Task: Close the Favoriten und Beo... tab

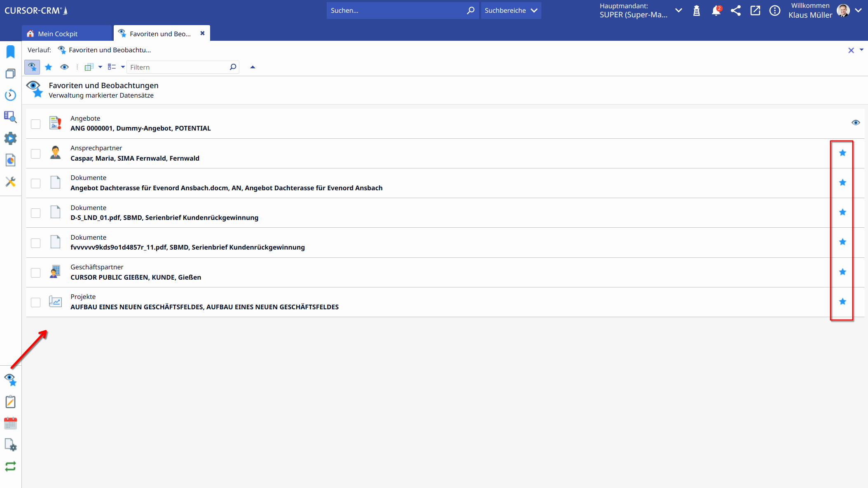Action: point(202,33)
